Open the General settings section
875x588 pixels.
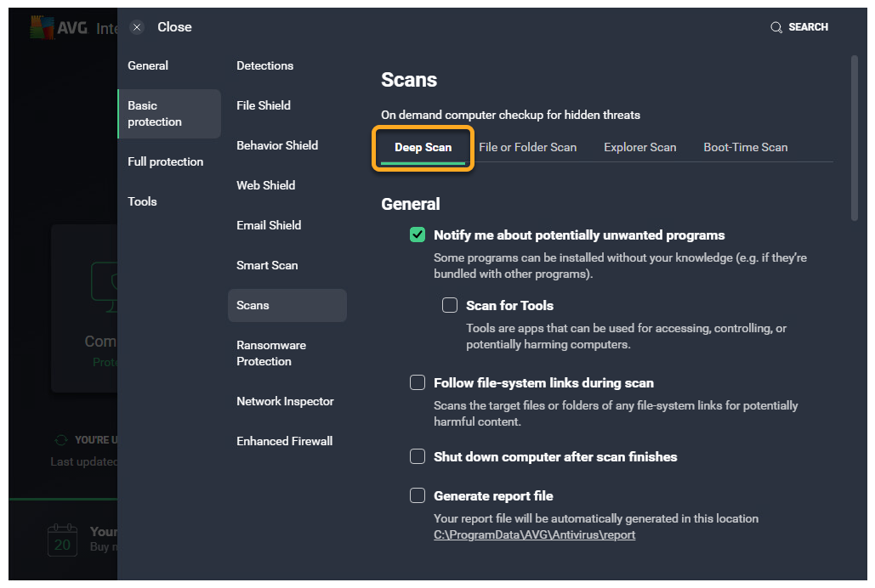[148, 66]
